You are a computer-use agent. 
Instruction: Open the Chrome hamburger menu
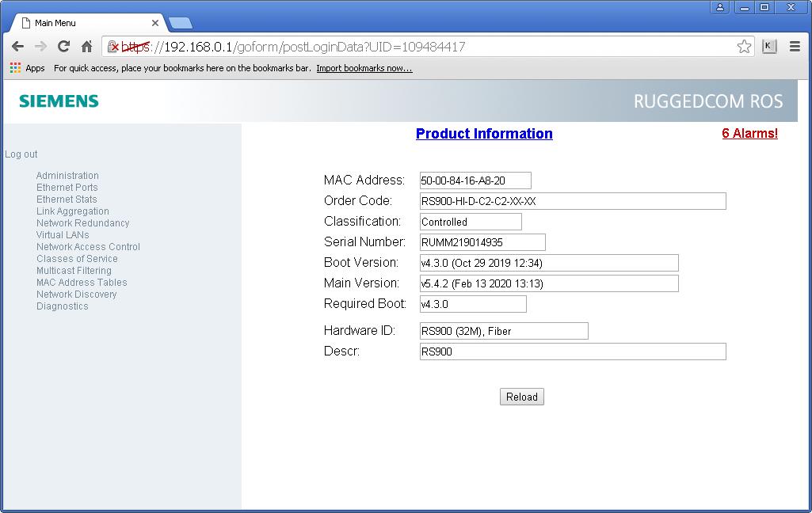click(x=795, y=47)
